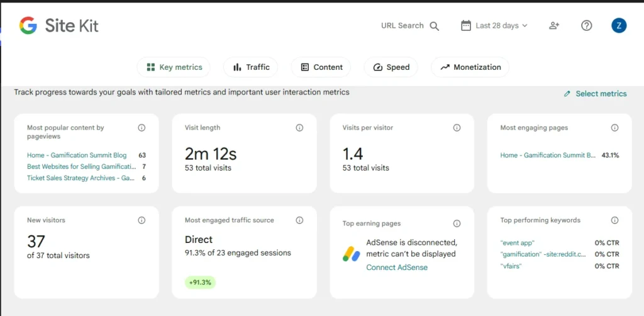Click the 2m 12s visit length value
Viewport: 644px width, 316px height.
(211, 154)
